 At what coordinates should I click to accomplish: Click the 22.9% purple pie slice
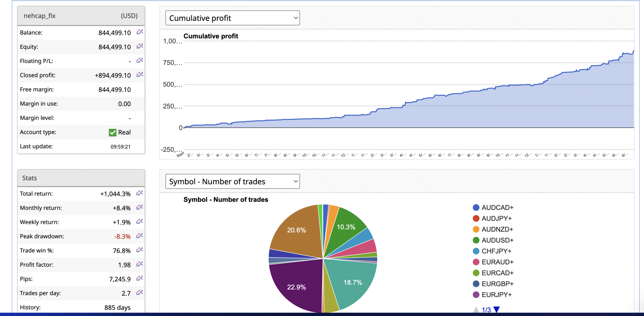(296, 287)
